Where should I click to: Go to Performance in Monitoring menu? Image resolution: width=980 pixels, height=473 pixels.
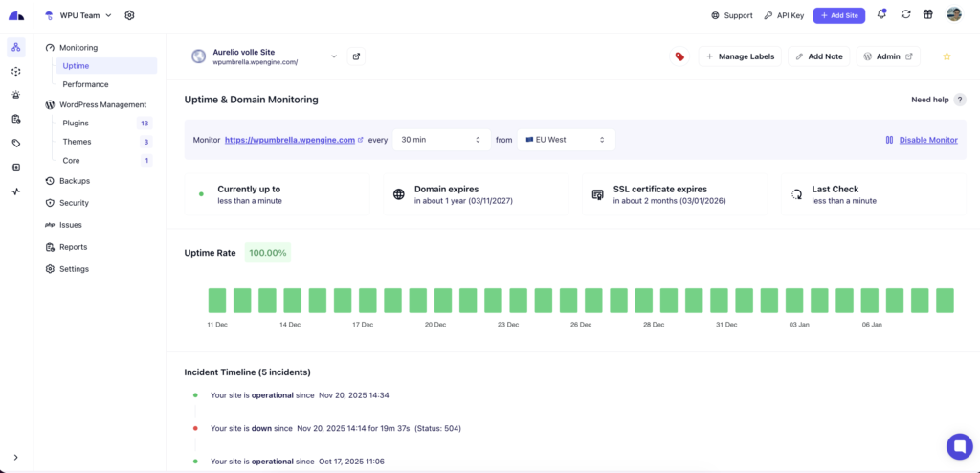[x=85, y=84]
